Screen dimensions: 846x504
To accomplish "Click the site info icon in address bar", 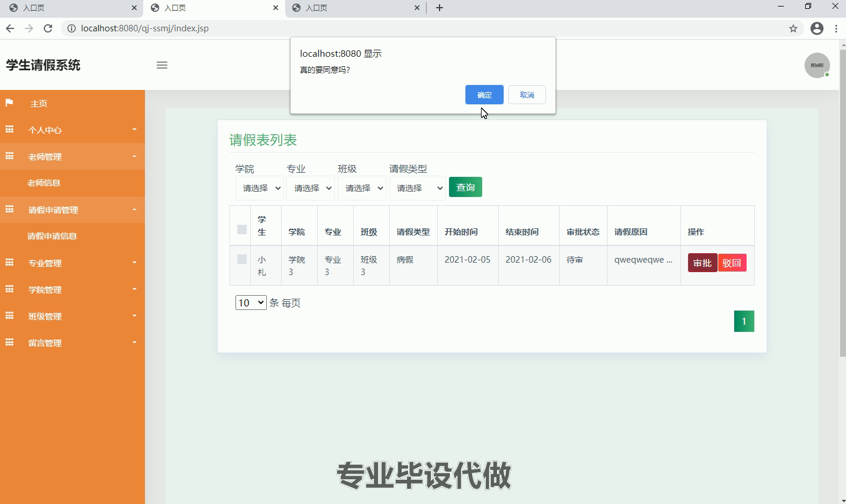I will pyautogui.click(x=71, y=28).
